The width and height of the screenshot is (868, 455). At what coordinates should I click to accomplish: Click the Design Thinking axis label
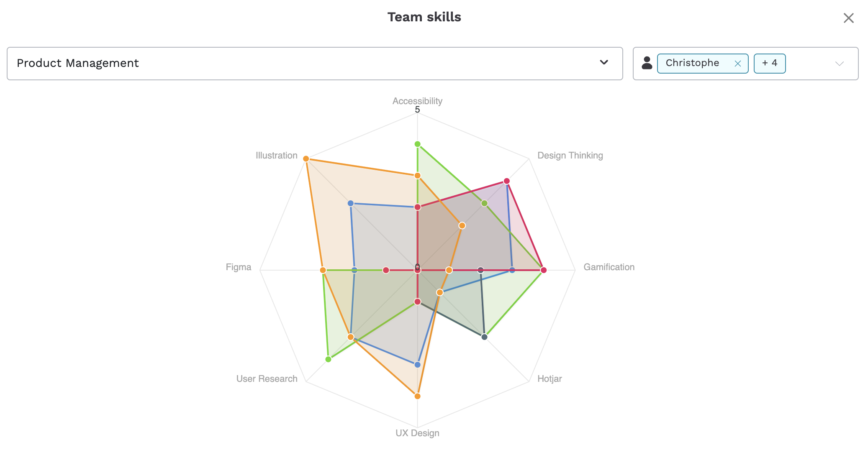click(x=570, y=156)
